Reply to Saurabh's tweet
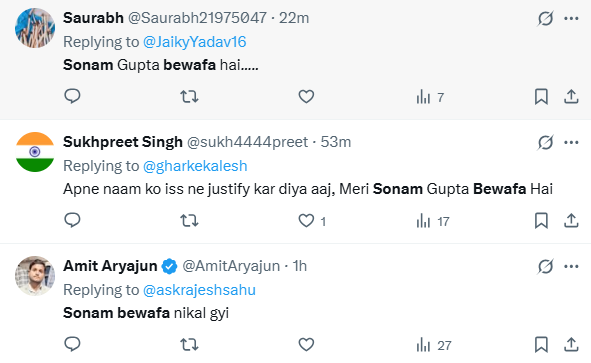Image resolution: width=591 pixels, height=363 pixels. pos(72,96)
